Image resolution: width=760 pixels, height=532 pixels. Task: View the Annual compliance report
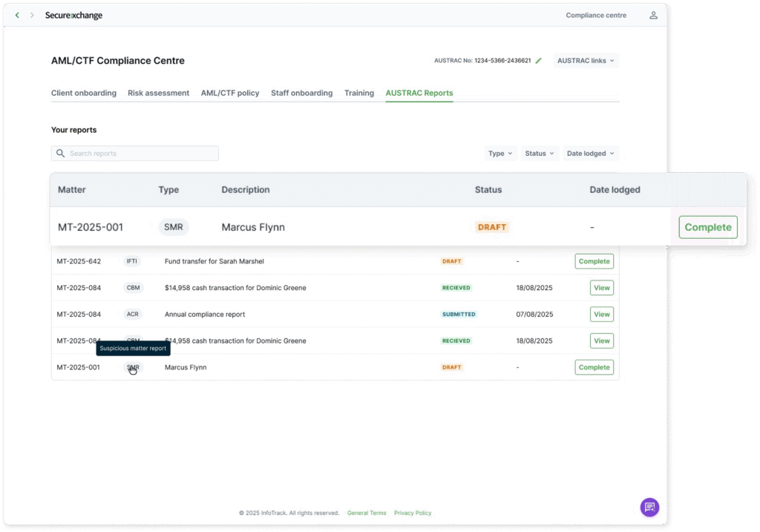pyautogui.click(x=601, y=315)
